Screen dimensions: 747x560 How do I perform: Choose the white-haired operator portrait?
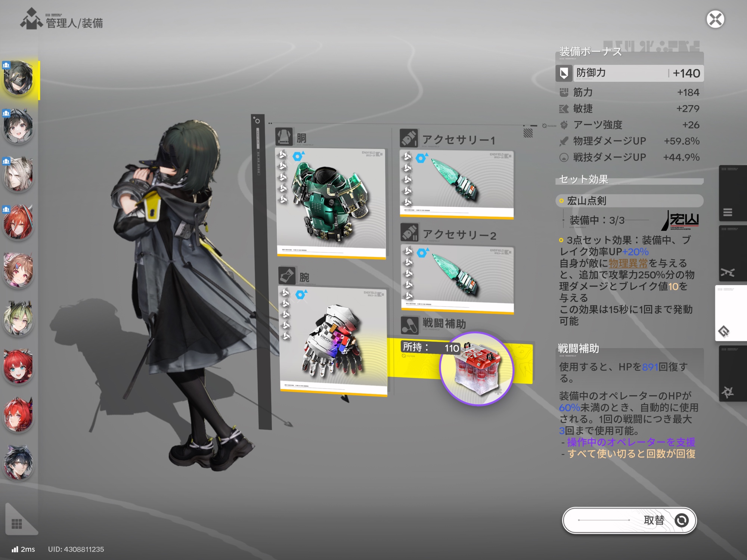pyautogui.click(x=18, y=174)
